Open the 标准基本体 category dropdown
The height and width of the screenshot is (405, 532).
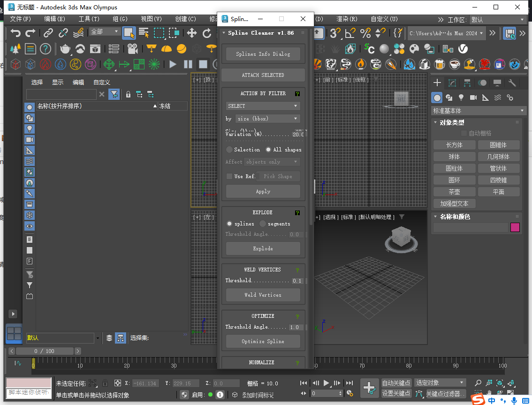479,111
